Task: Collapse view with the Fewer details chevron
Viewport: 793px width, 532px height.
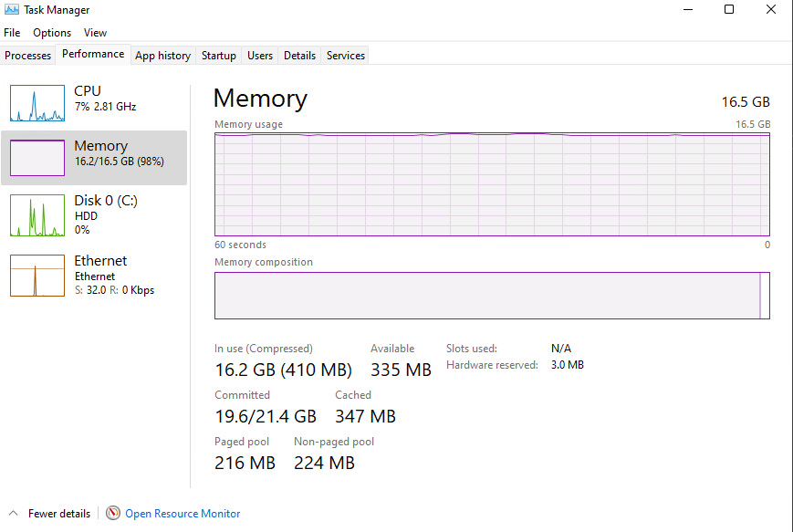Action: click(x=13, y=513)
